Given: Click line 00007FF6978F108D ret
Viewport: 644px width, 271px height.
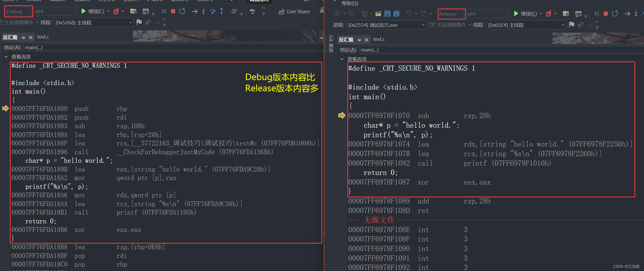Looking at the screenshot, I should pyautogui.click(x=389, y=211).
